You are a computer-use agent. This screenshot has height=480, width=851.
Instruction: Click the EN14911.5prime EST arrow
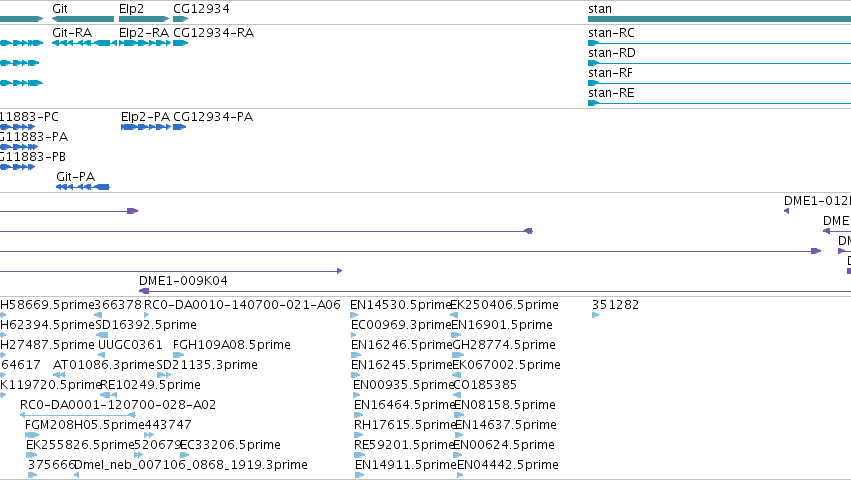pos(359,475)
